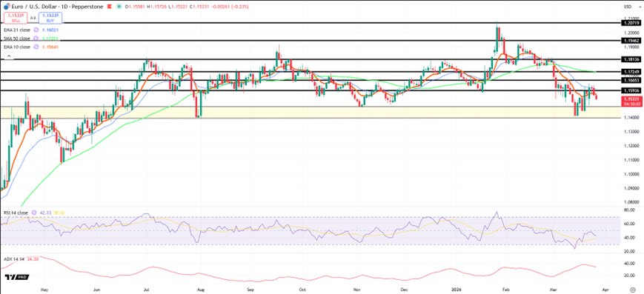Select the SMA 50 close legend label

(17, 39)
